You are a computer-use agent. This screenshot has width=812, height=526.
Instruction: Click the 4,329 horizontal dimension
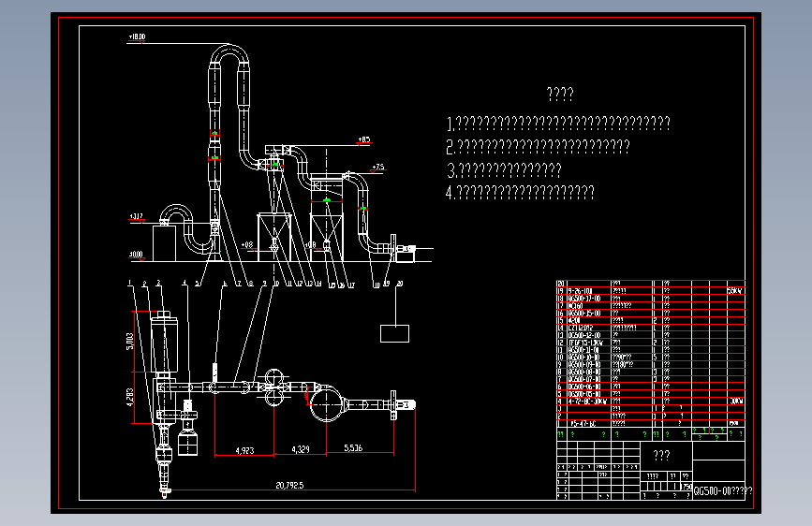[x=301, y=449]
